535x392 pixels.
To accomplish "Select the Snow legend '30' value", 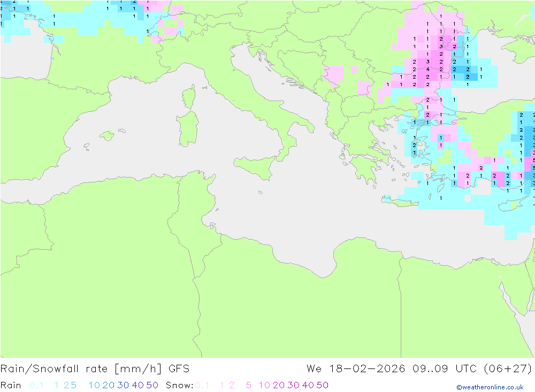I will click(x=293, y=385).
